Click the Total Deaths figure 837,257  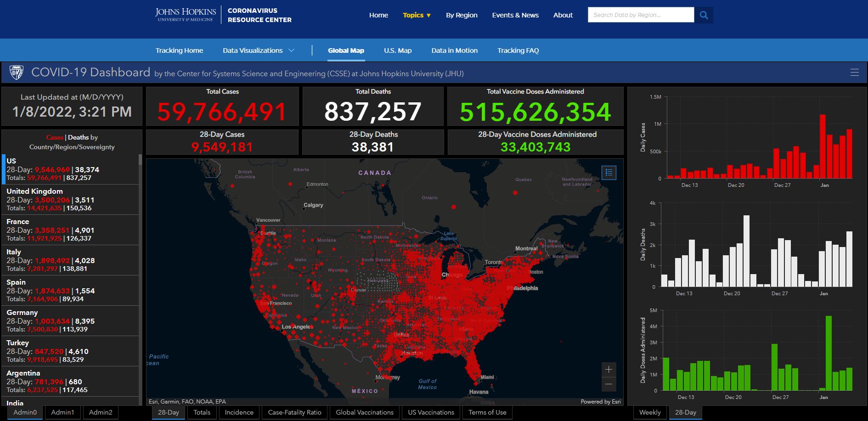pos(373,112)
